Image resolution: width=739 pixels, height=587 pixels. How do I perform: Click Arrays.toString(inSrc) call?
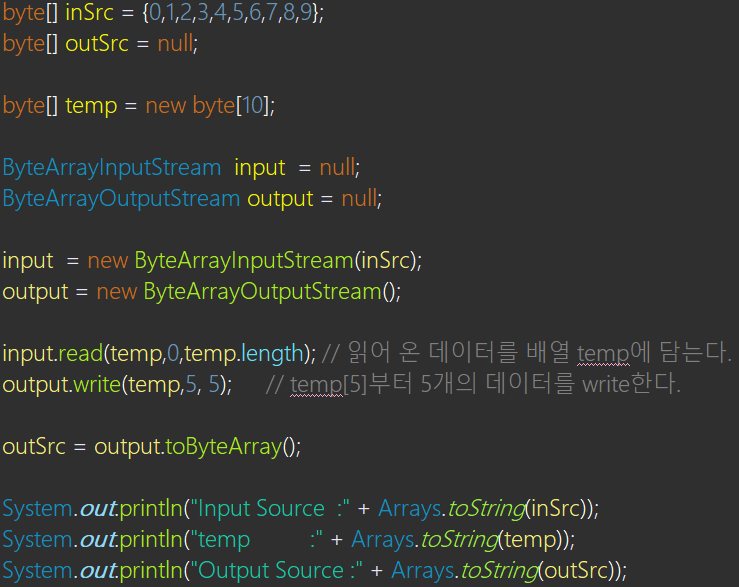(484, 509)
